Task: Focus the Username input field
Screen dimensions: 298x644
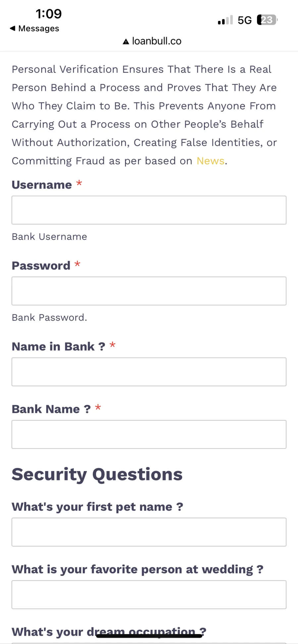Action: (149, 210)
